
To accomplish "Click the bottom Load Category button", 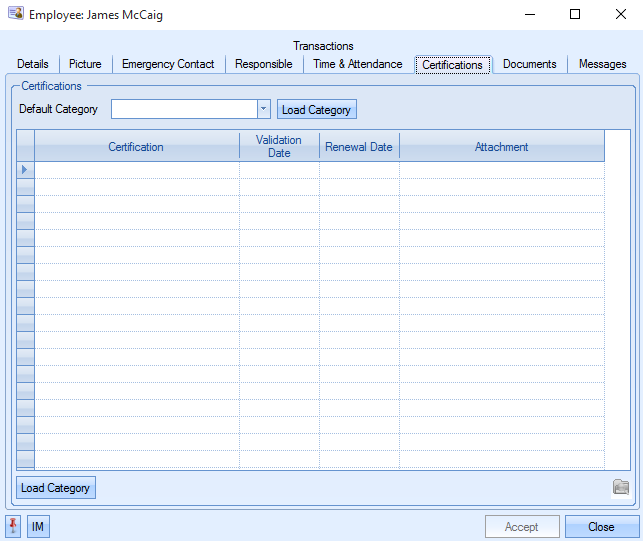I will coord(56,488).
